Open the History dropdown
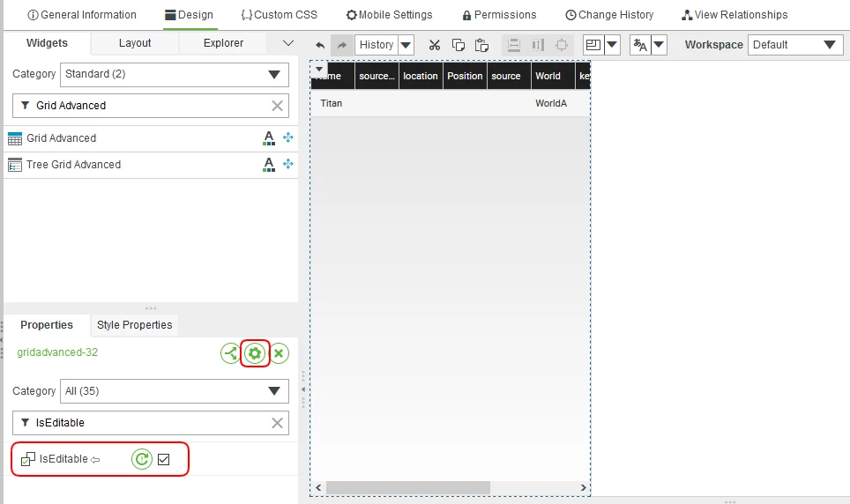 click(x=406, y=45)
